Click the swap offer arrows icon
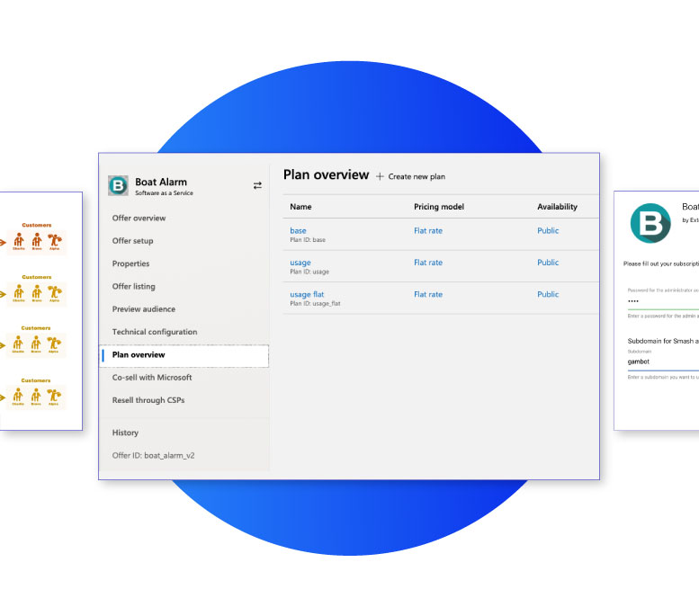The width and height of the screenshot is (699, 616). click(x=257, y=185)
